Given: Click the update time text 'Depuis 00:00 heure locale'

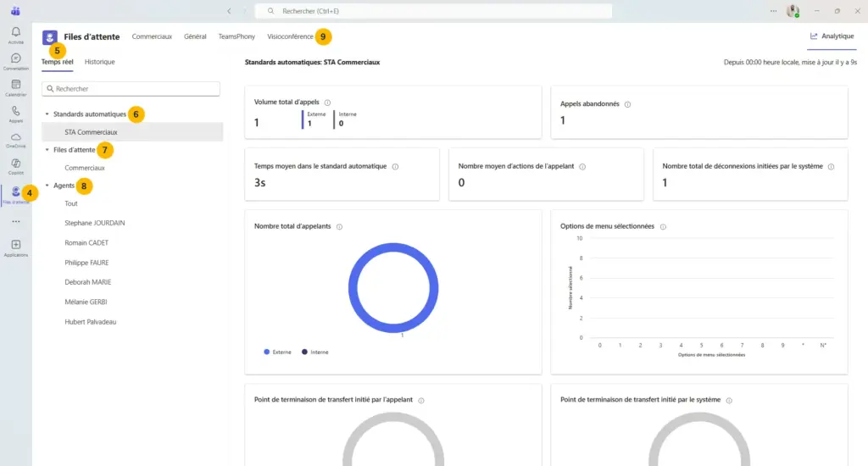Looking at the screenshot, I should (791, 63).
